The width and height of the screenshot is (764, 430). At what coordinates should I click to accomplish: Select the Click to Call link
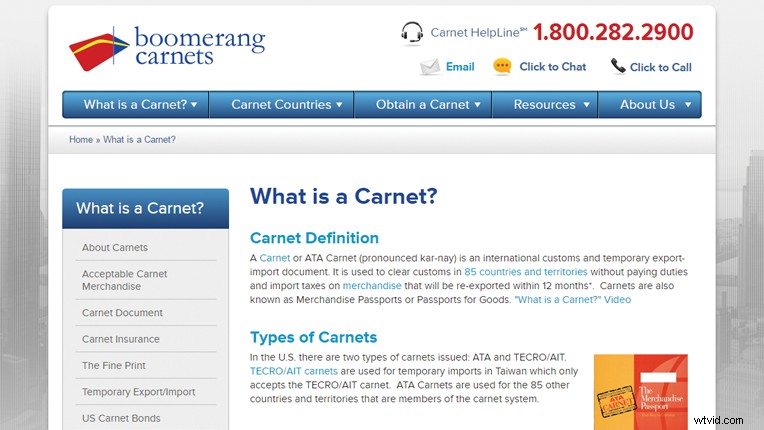point(661,67)
